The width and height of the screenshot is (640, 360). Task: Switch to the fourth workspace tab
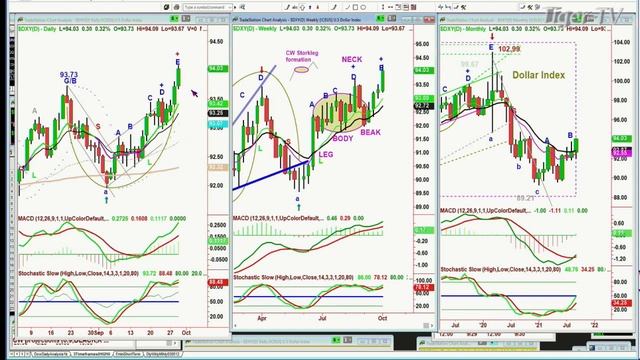163,354
